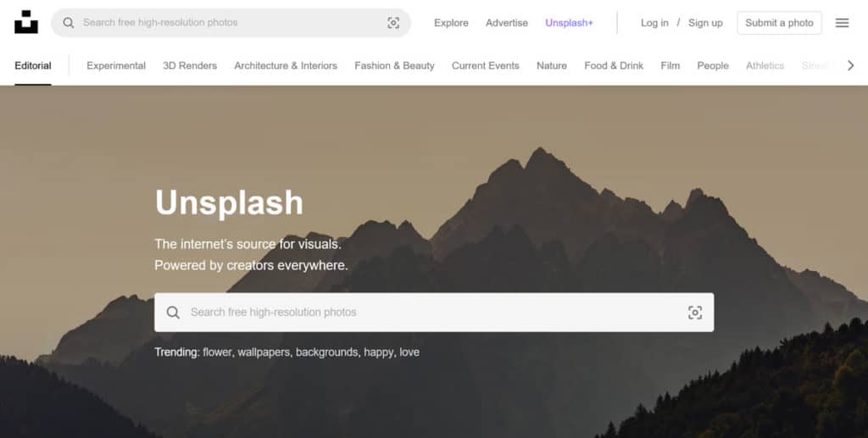Select the People category
Image resolution: width=868 pixels, height=438 pixels.
[713, 65]
